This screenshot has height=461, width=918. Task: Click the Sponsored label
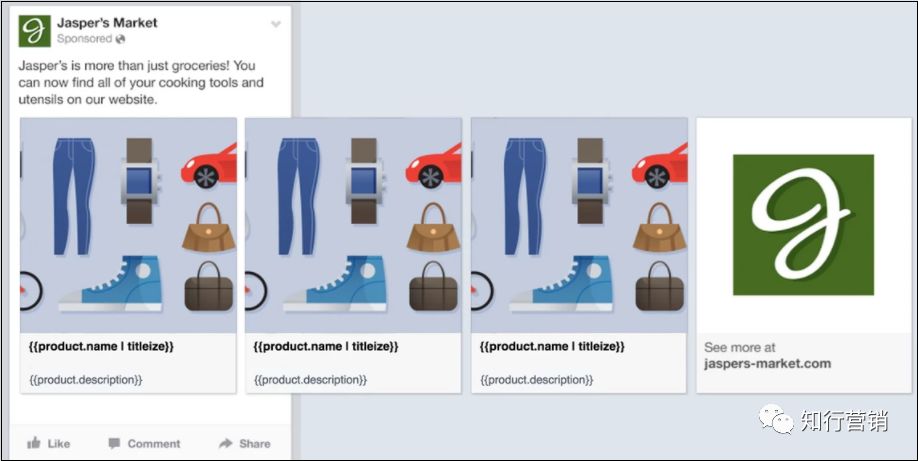(84, 39)
